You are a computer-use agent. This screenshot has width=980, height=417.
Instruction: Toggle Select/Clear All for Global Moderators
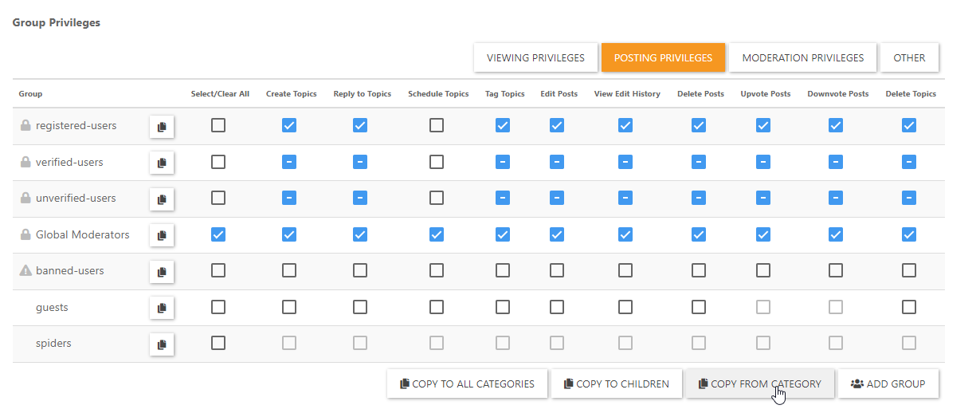click(218, 234)
